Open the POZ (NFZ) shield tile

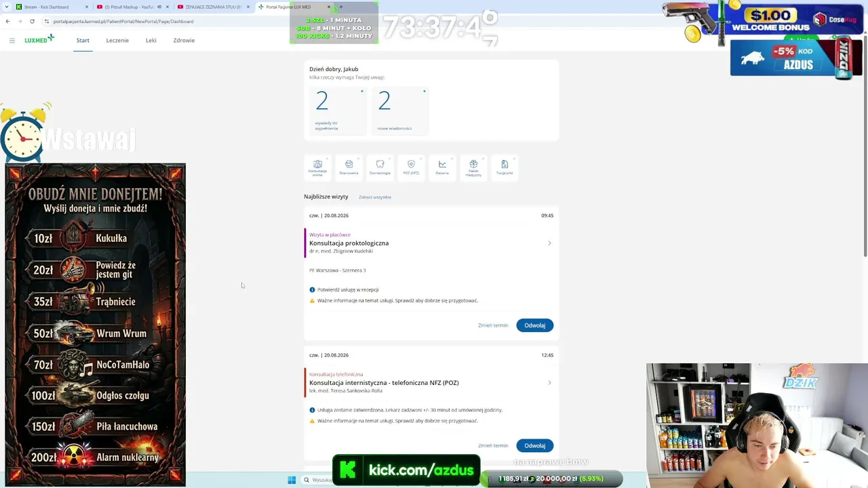411,167
